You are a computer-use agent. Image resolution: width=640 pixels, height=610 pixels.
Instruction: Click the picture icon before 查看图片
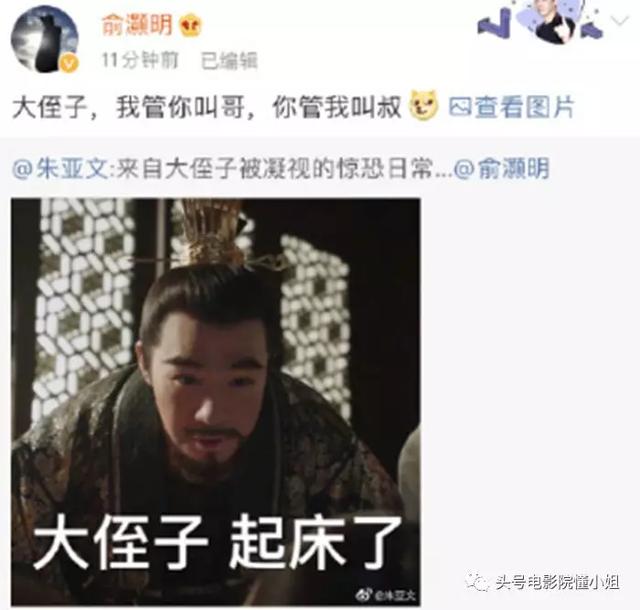click(460, 107)
